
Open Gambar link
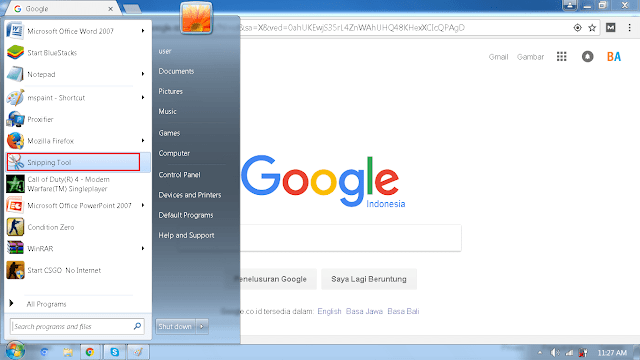[x=530, y=57]
